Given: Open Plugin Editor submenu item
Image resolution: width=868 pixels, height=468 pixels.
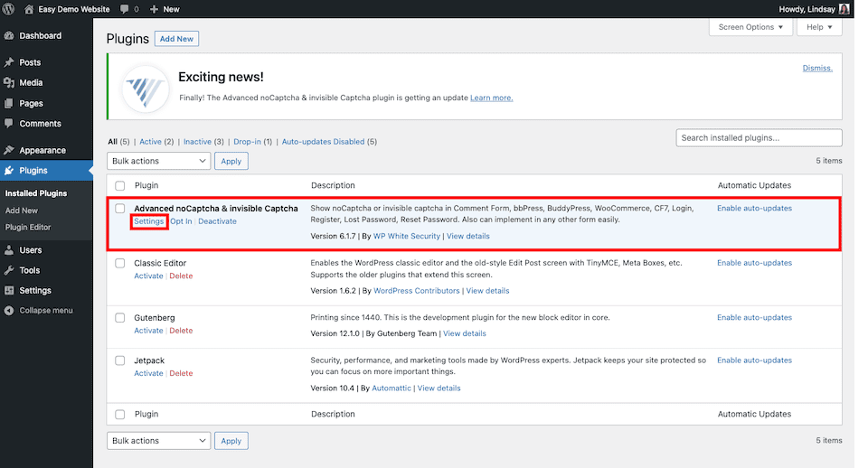Looking at the screenshot, I should click(x=28, y=227).
